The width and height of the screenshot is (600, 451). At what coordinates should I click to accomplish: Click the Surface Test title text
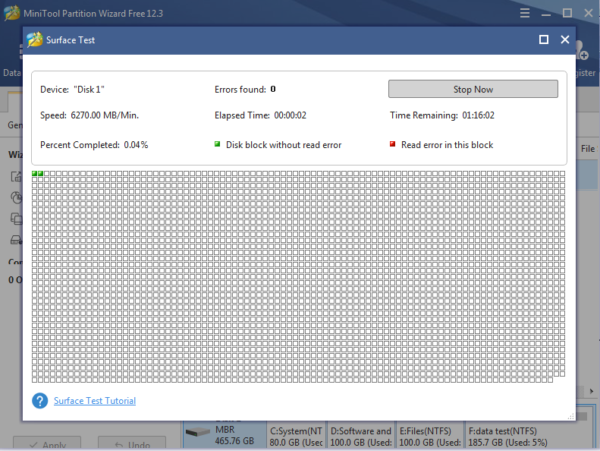70,40
